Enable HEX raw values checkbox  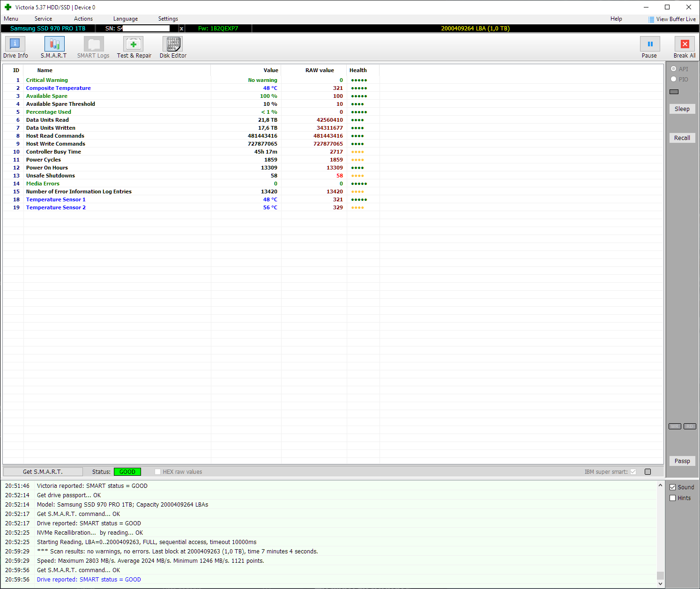coord(158,471)
